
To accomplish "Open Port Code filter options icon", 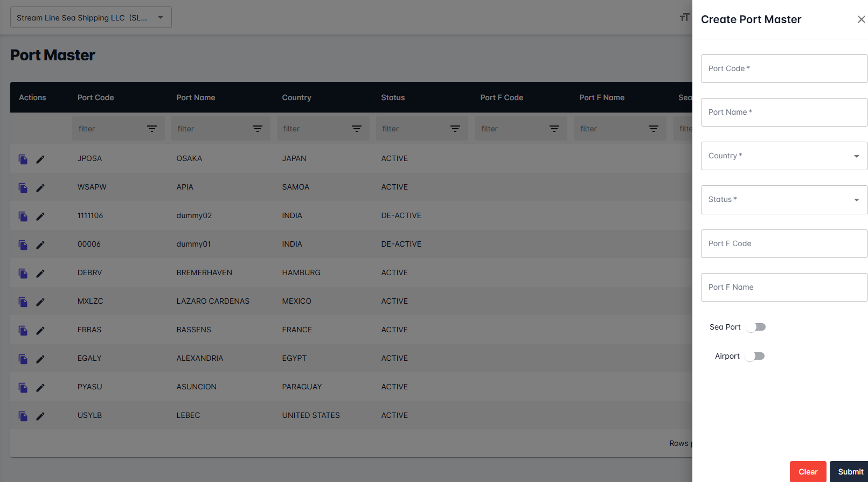I will 152,129.
